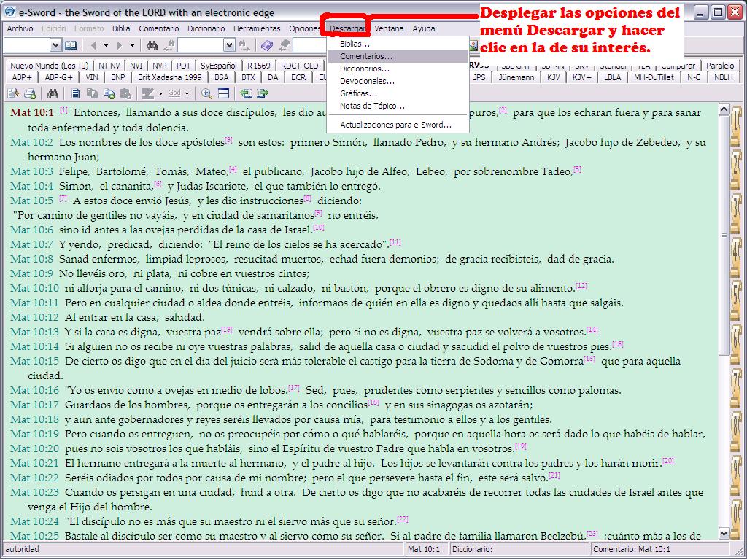Click the Forward navigation arrow
Viewport: 747px width, 560px height.
pos(119,46)
